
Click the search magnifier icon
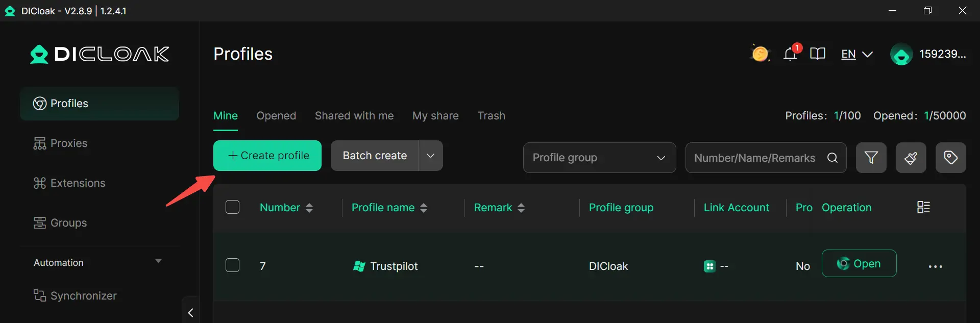coord(832,158)
